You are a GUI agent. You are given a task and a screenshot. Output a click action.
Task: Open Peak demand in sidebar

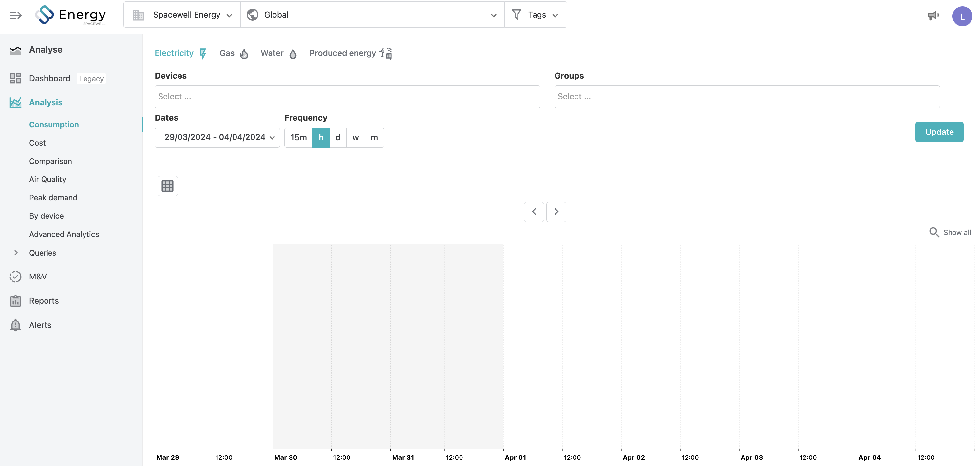click(x=53, y=198)
